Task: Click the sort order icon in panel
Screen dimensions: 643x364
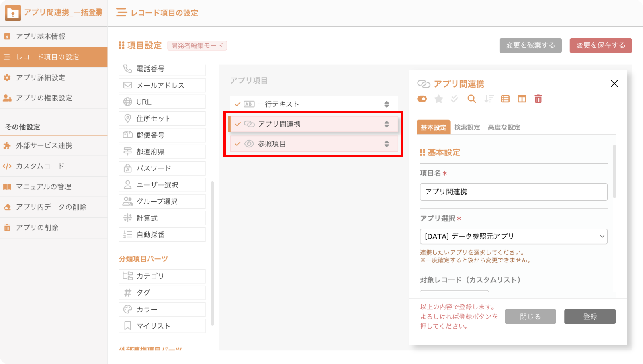Action: pos(489,99)
